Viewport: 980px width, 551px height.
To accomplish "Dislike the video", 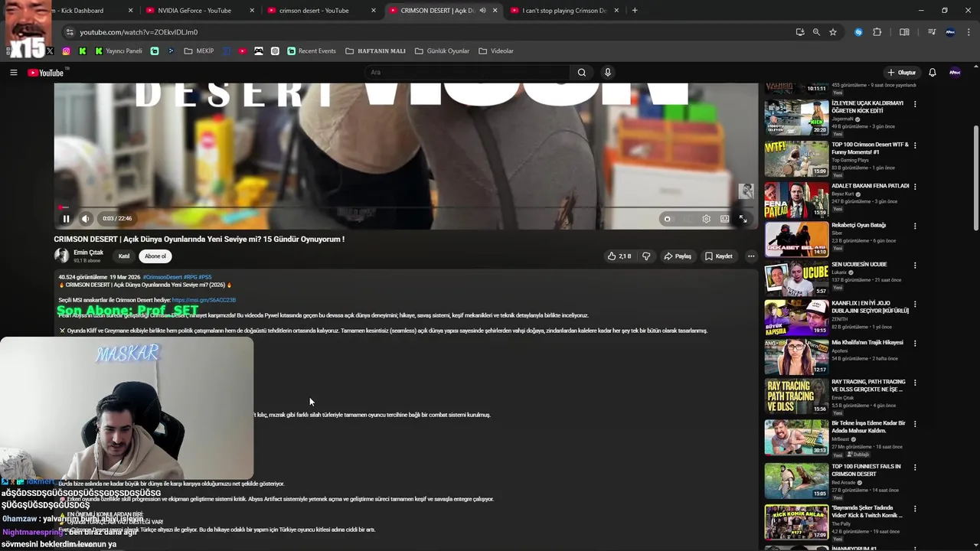I will [x=646, y=256].
